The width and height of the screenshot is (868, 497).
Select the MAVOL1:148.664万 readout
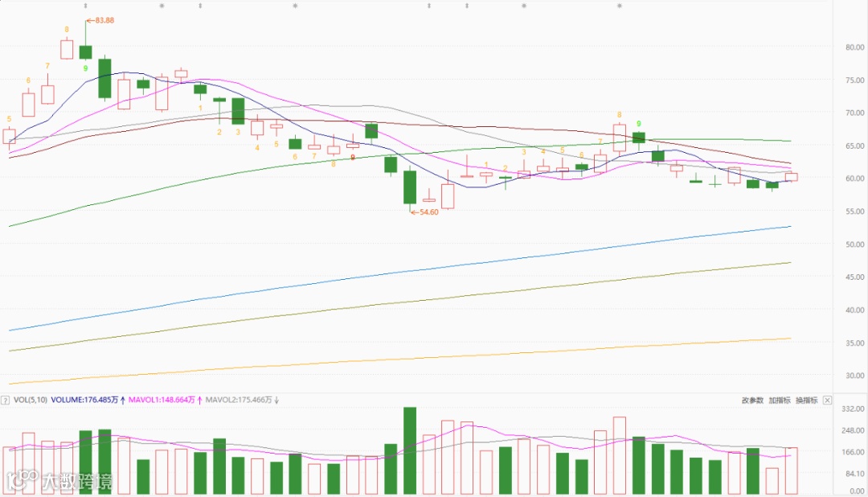(x=162, y=400)
